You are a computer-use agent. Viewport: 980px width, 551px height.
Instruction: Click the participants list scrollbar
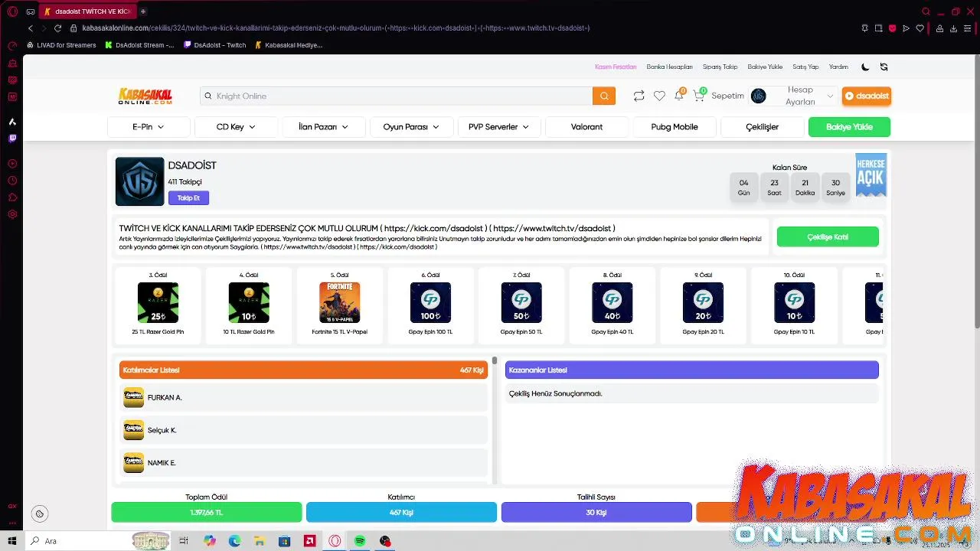(495, 360)
